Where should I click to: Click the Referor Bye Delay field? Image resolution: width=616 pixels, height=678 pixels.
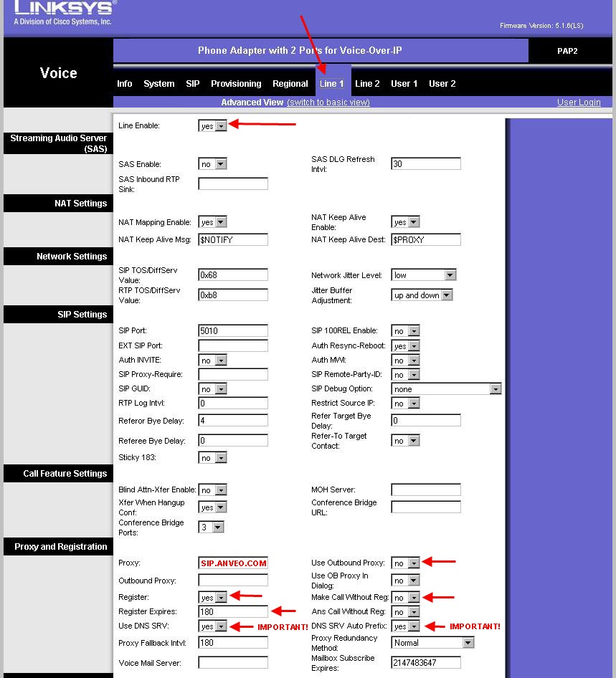(233, 420)
